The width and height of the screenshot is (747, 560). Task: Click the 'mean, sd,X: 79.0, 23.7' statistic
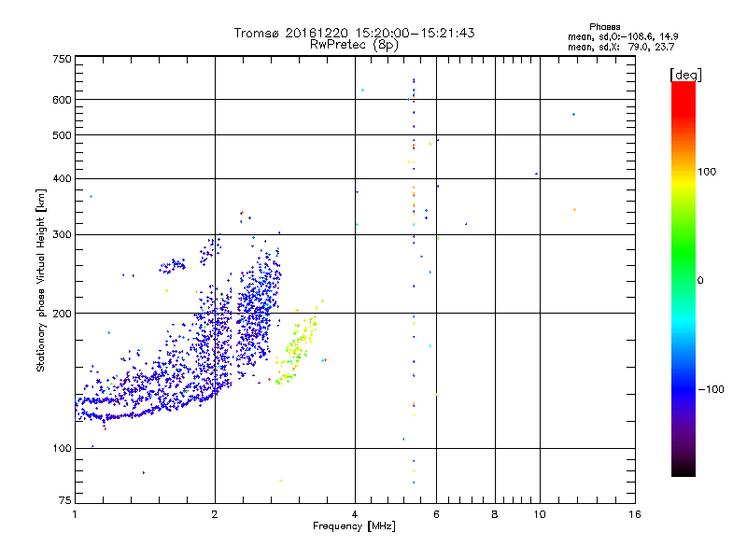tap(621, 47)
